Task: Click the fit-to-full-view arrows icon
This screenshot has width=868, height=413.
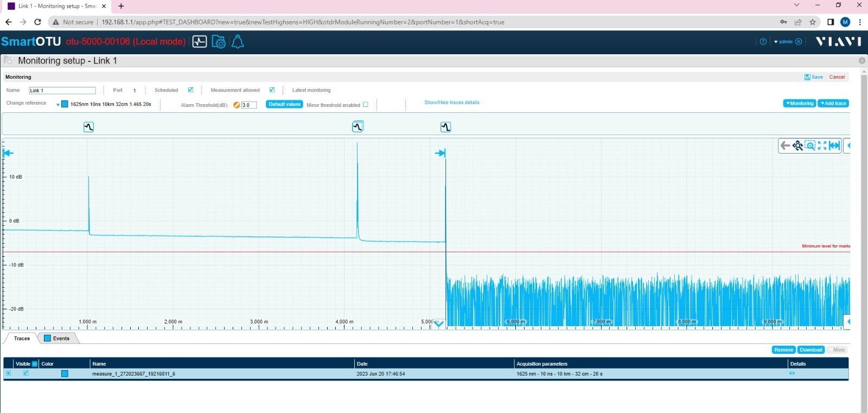Action: (822, 145)
